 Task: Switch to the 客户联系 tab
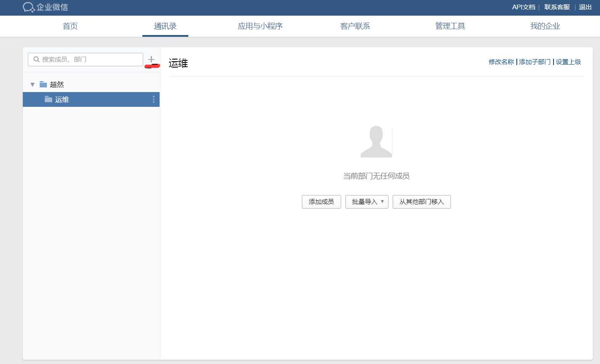pyautogui.click(x=355, y=26)
